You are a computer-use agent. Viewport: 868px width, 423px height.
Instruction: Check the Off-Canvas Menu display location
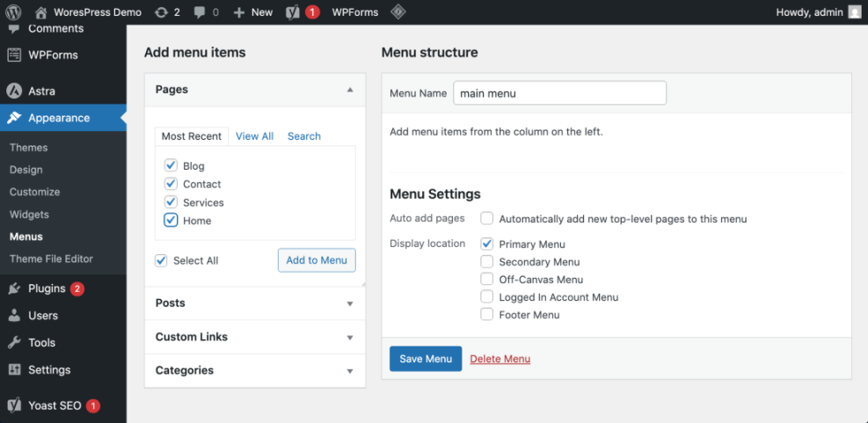[x=486, y=280]
